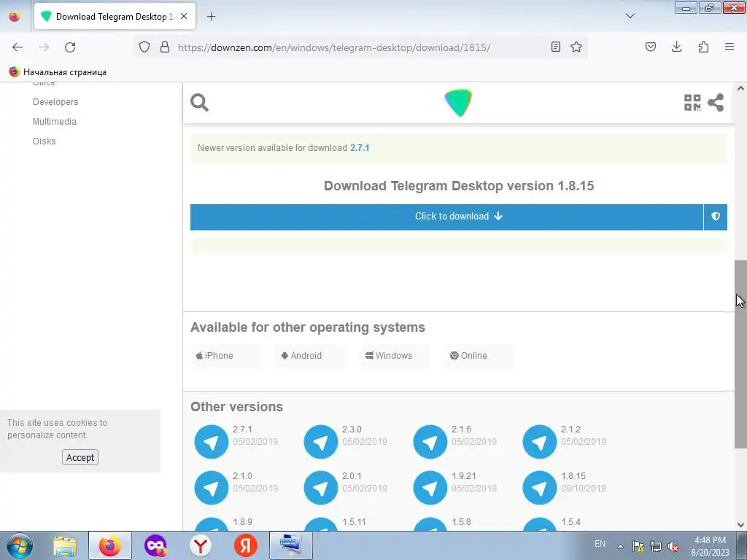Open newer version 2.7.1 link

click(x=360, y=147)
